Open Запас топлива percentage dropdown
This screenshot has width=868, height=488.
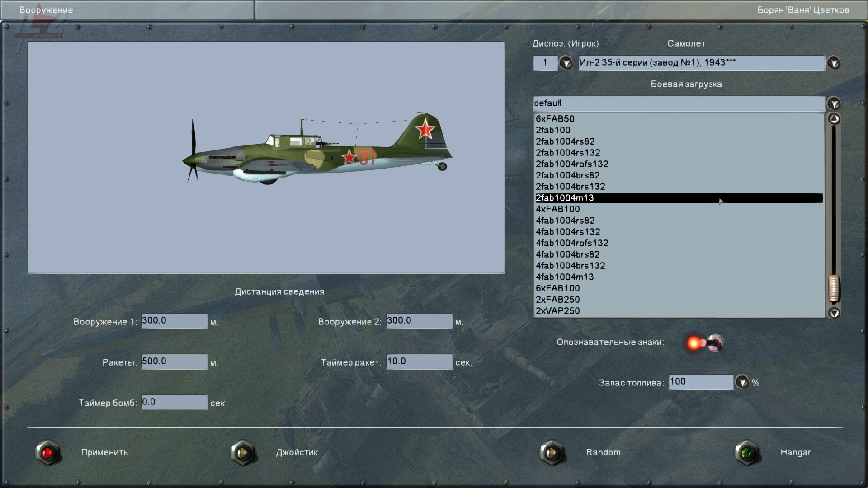742,382
